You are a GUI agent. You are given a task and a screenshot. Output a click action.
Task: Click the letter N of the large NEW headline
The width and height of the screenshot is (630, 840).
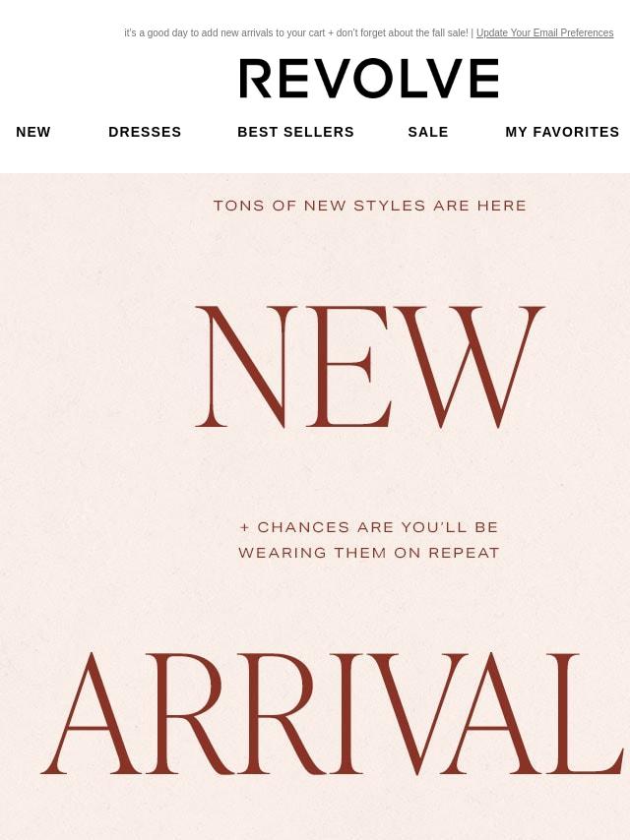(x=247, y=367)
